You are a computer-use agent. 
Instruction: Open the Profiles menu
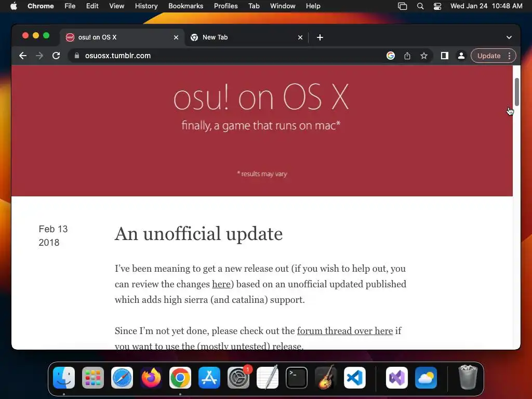tap(225, 6)
